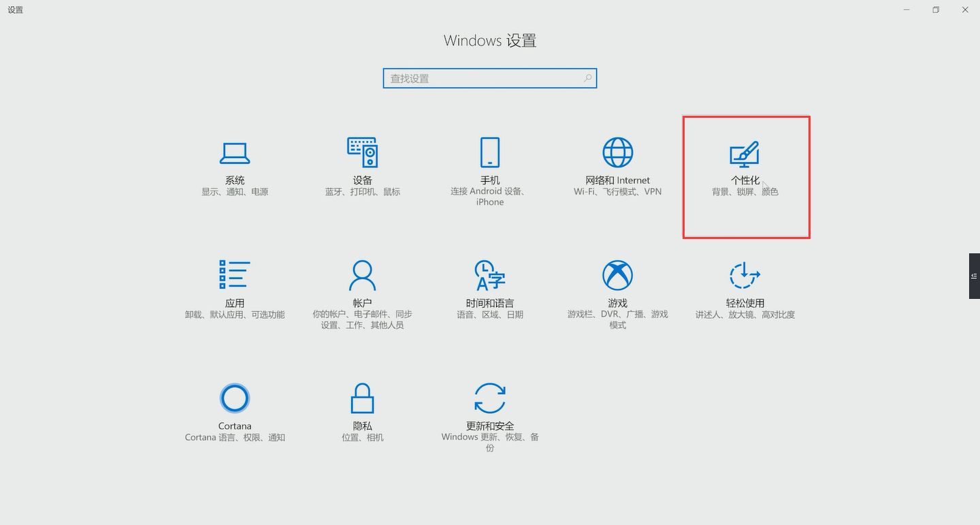Click description 游戏栏、DVR、广播、游戏模式

(617, 319)
